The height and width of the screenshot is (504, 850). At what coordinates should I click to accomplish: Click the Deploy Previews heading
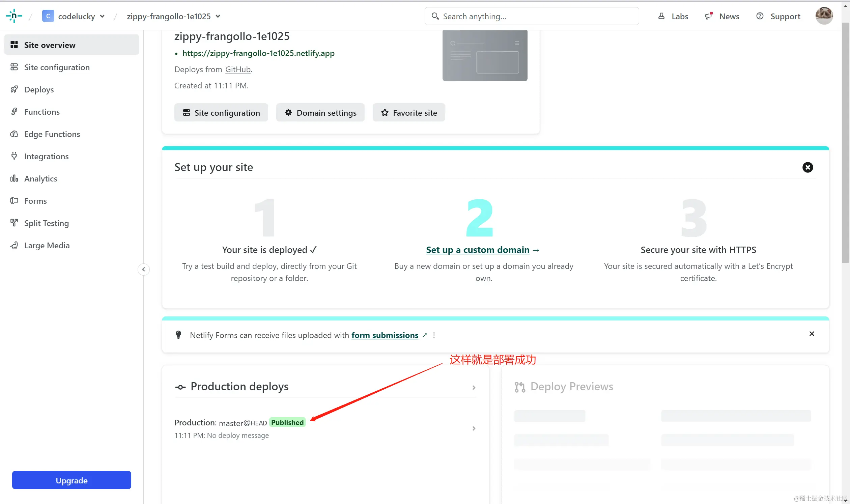pyautogui.click(x=571, y=387)
